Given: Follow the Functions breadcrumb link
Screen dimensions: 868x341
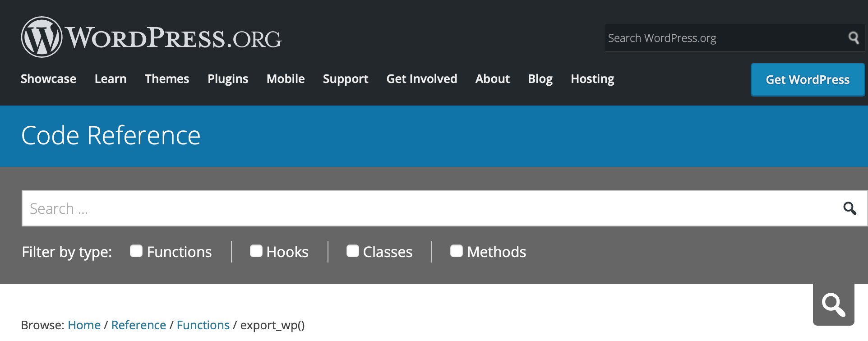Looking at the screenshot, I should 203,325.
